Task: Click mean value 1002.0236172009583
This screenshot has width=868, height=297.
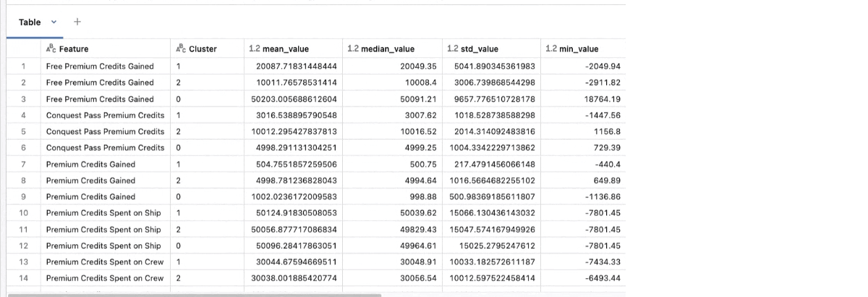Action: [x=297, y=196]
